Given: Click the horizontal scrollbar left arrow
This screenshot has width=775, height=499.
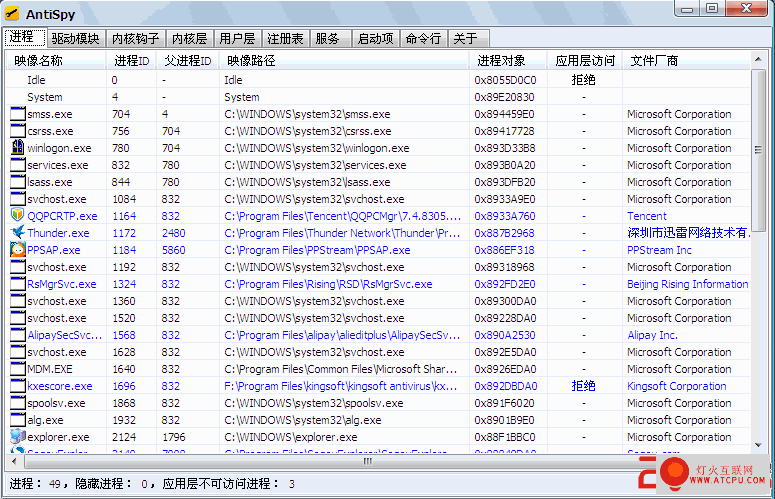Looking at the screenshot, I should [14, 461].
